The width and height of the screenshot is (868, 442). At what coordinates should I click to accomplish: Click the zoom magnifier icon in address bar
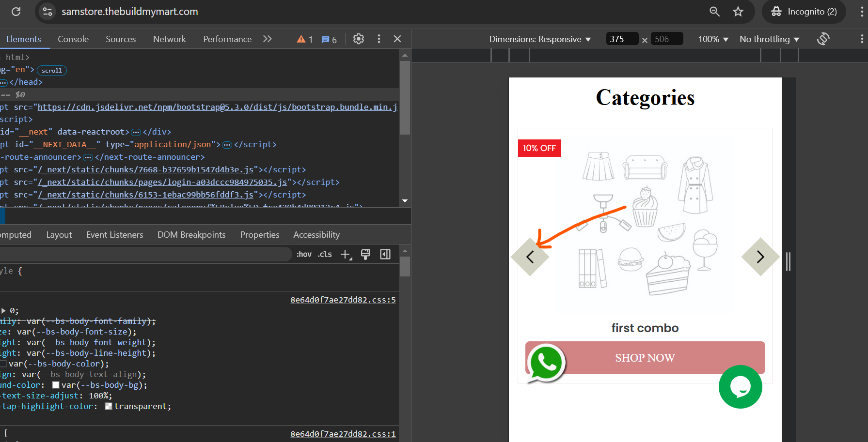714,12
